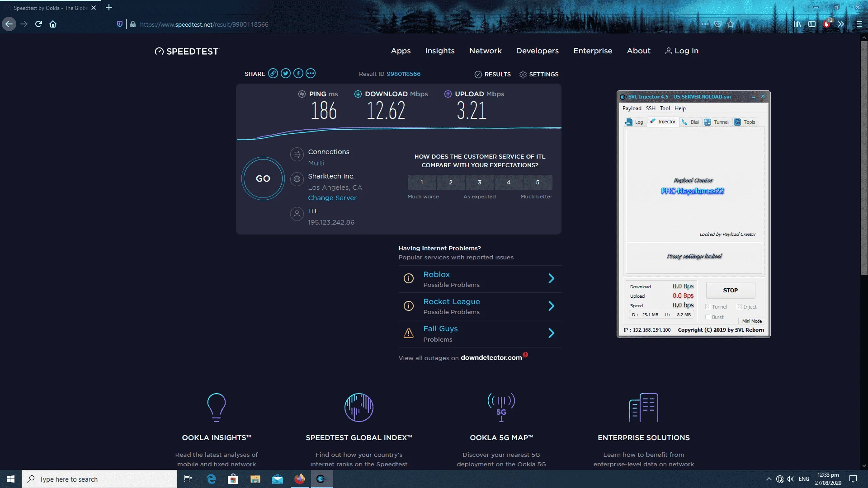Expand the Roblox outage details arrow
868x488 pixels.
click(552, 279)
